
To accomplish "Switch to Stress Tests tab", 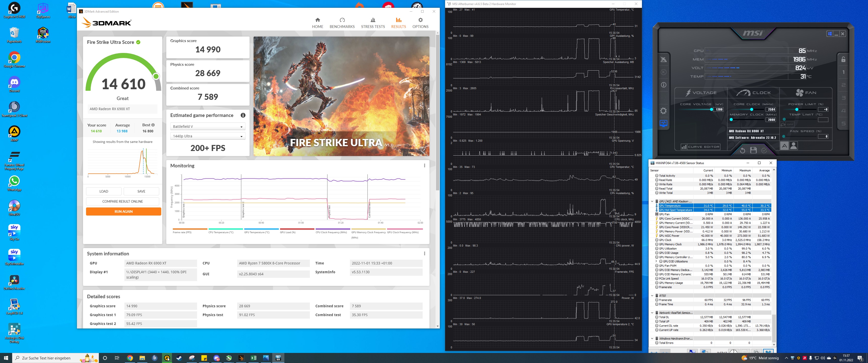I will click(373, 23).
